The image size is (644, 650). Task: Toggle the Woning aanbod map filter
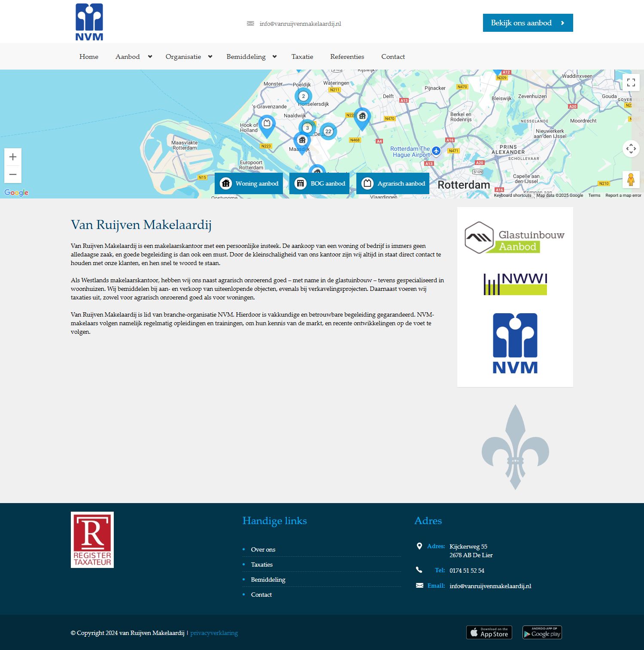point(249,183)
